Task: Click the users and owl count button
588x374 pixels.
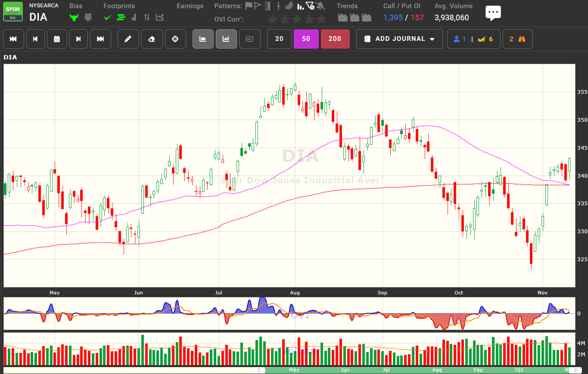Action: pos(473,39)
